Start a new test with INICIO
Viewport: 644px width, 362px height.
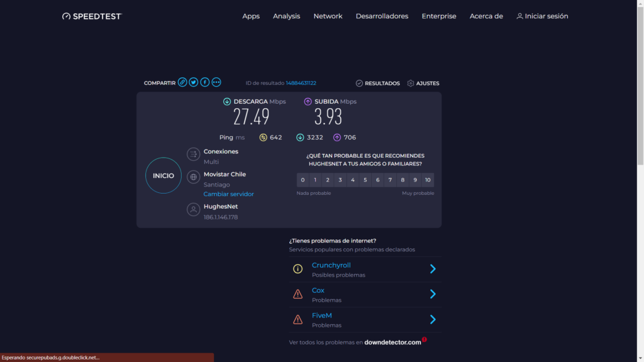pos(164,176)
